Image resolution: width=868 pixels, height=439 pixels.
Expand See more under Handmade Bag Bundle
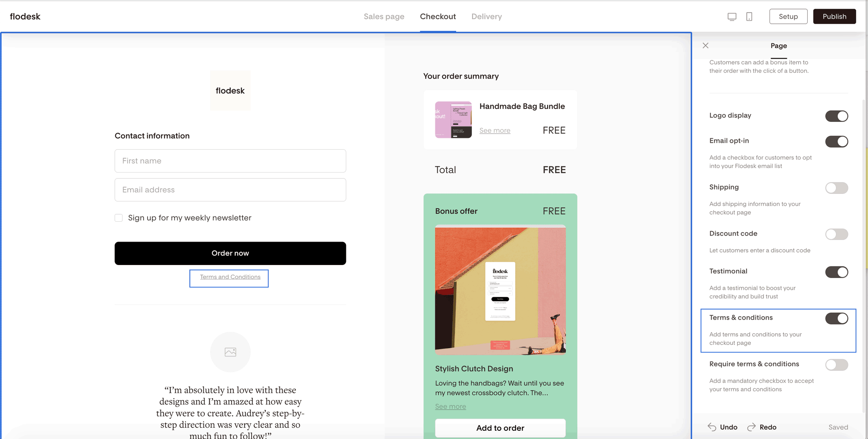495,131
